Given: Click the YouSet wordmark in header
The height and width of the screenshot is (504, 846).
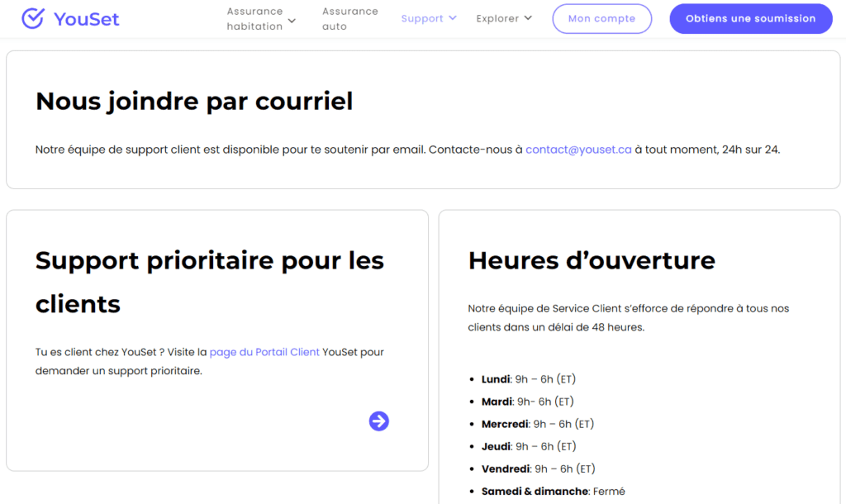Looking at the screenshot, I should pos(86,19).
